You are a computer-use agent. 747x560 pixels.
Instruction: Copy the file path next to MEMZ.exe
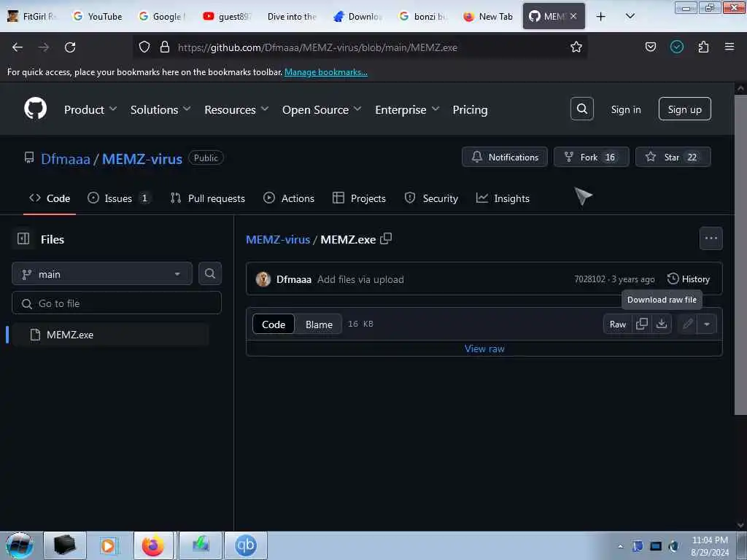click(x=386, y=238)
